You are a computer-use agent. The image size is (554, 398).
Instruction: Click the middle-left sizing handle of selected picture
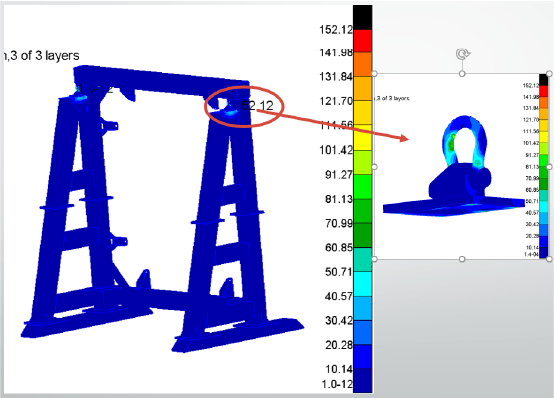[375, 166]
